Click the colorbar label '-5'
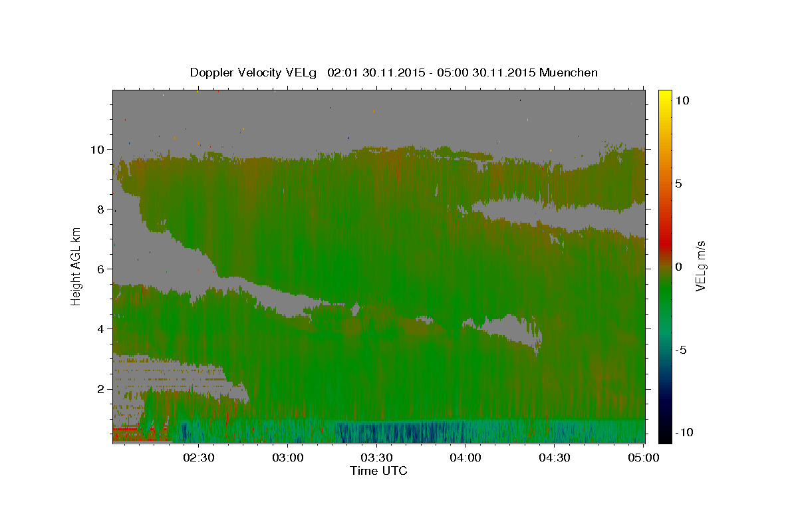 pyautogui.click(x=682, y=350)
